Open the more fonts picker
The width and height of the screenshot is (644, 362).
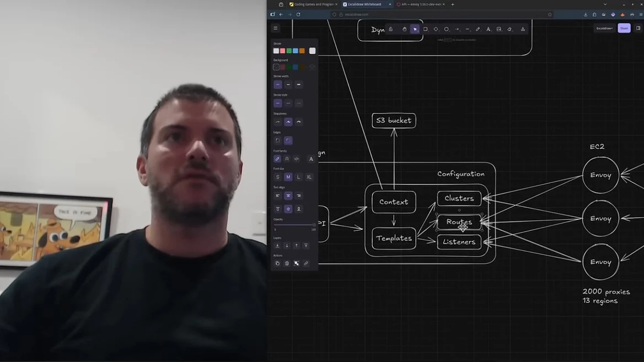click(311, 159)
